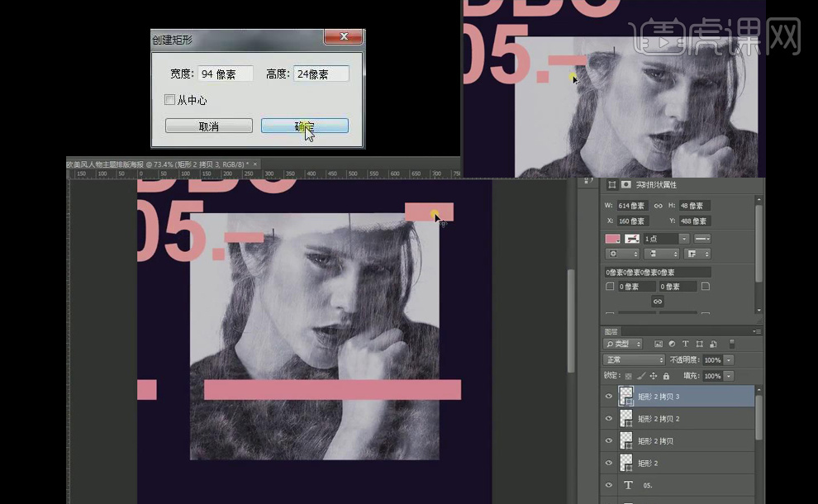Open the 图层 panel flyout menu
This screenshot has width=818, height=504.
(x=756, y=331)
